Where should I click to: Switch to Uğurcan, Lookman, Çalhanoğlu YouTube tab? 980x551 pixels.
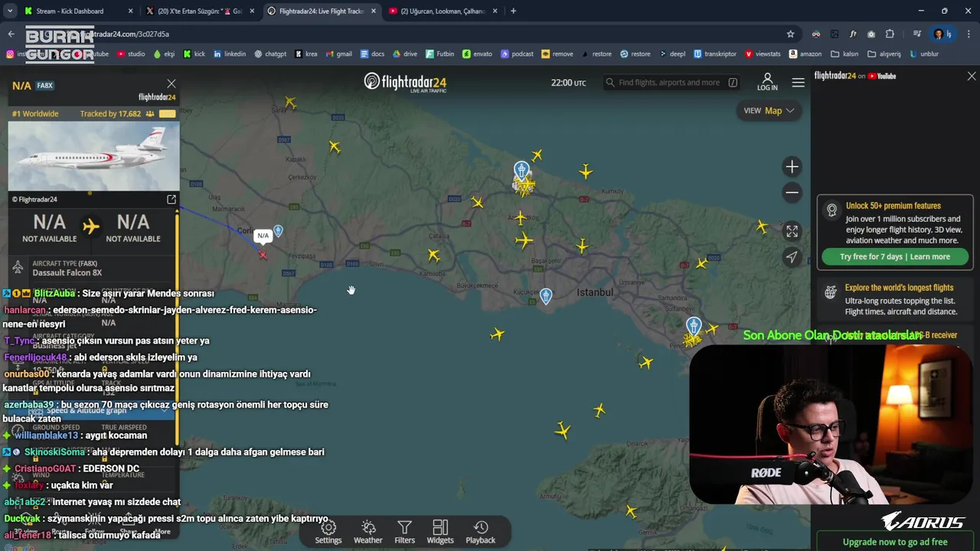coord(444,11)
